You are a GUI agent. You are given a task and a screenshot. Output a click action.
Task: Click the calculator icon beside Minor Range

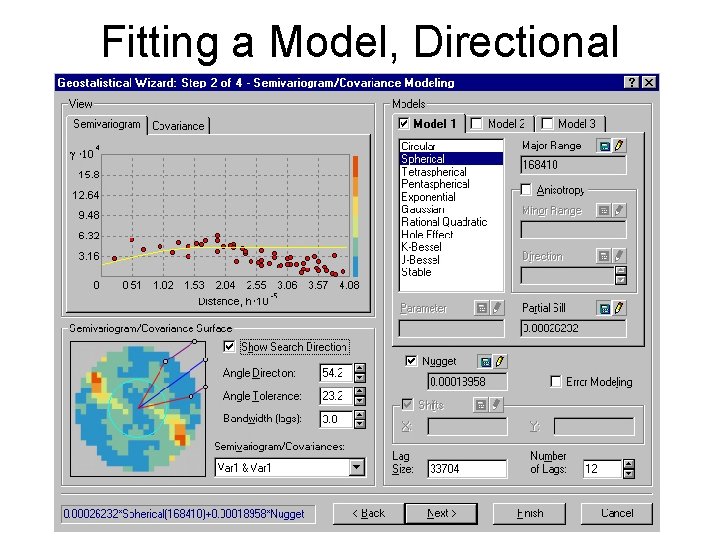tap(604, 211)
